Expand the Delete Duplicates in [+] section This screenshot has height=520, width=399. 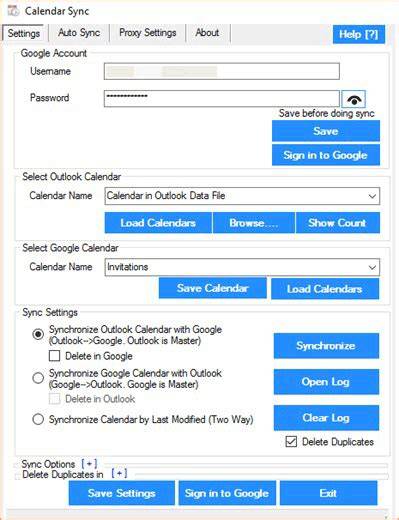pos(119,474)
